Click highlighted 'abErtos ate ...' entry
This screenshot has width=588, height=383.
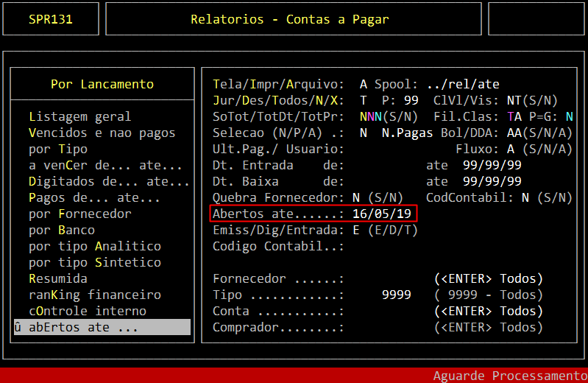coord(102,327)
